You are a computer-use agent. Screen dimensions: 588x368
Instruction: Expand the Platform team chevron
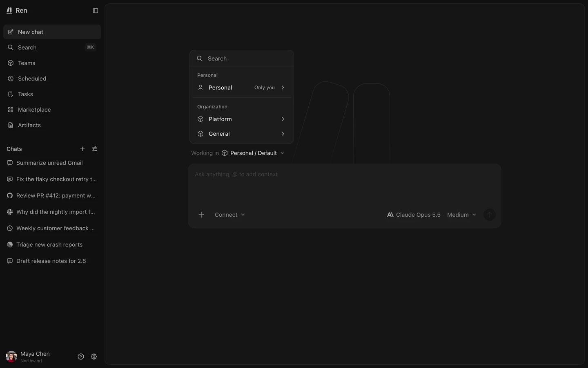[283, 119]
